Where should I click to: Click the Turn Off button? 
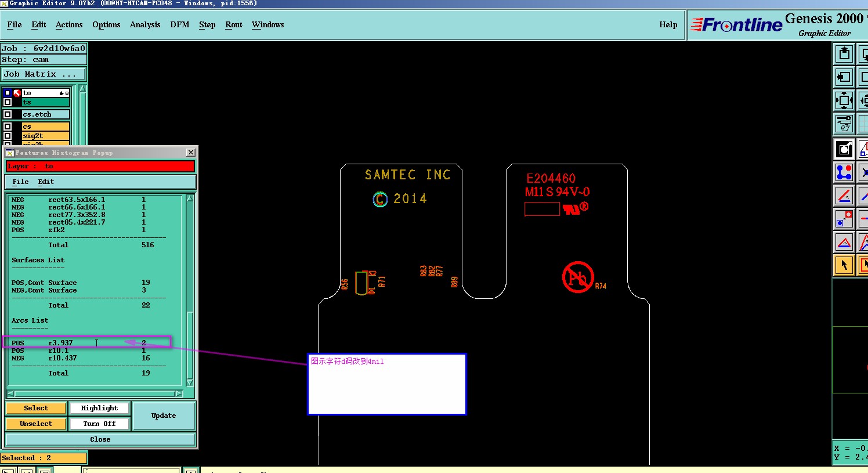pyautogui.click(x=99, y=424)
